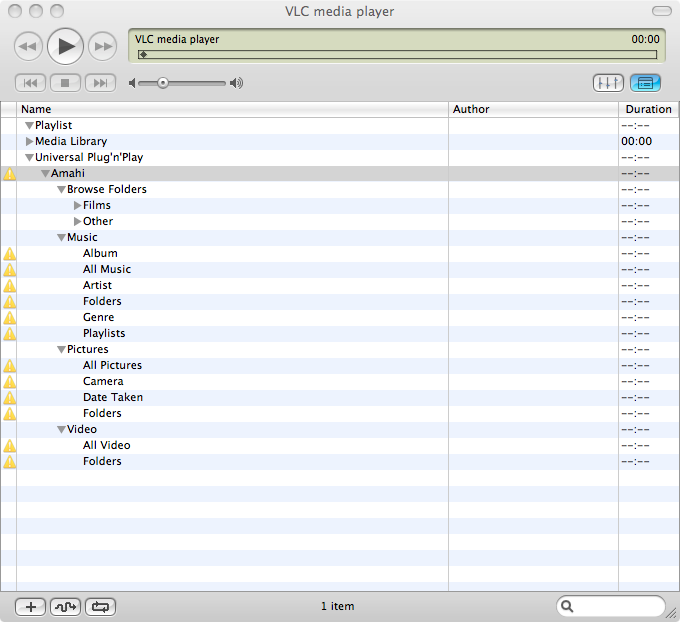Viewport: 680px width, 622px height.
Task: Click the 00:00 elapsed time display
Action: 645,39
